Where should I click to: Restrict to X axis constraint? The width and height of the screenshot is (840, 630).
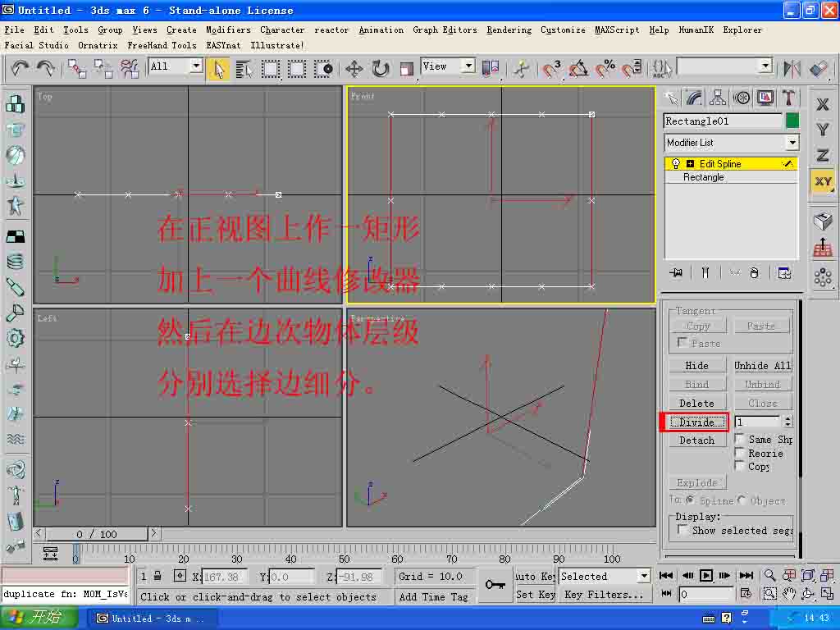823,104
